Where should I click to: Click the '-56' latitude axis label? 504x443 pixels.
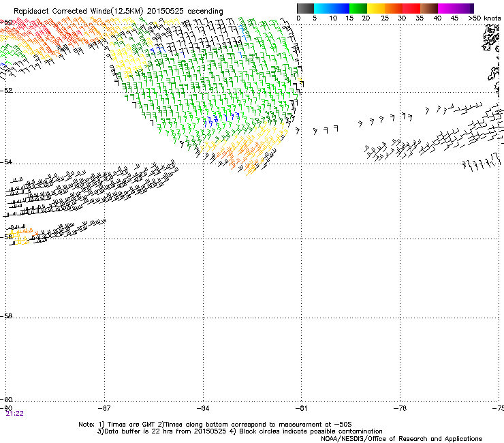[6, 236]
